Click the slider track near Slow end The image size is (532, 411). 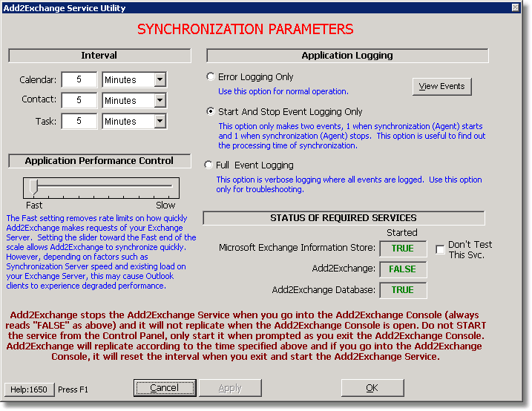click(166, 185)
